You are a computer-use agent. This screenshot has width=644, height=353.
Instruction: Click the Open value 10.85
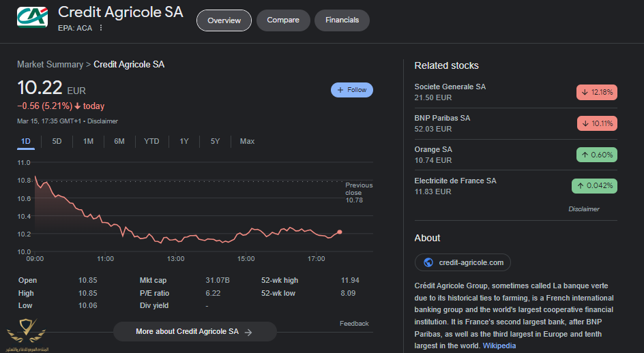[x=88, y=280]
